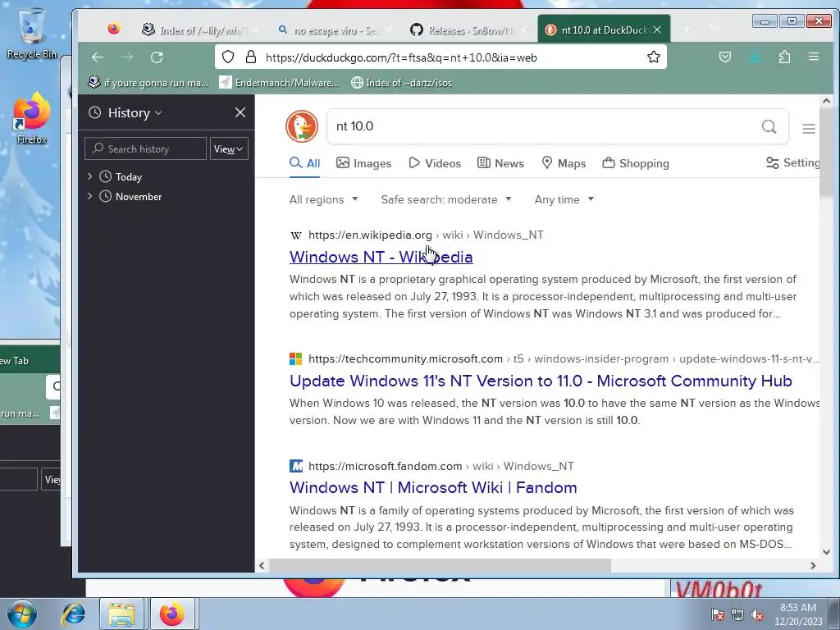This screenshot has height=630, width=840.
Task: Click the muted volume tray icon
Action: coord(757,615)
